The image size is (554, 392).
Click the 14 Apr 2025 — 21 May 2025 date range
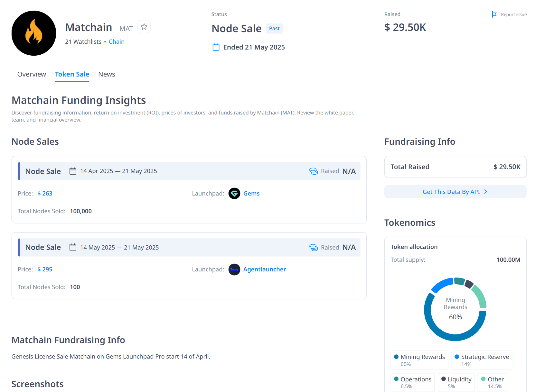click(x=118, y=171)
